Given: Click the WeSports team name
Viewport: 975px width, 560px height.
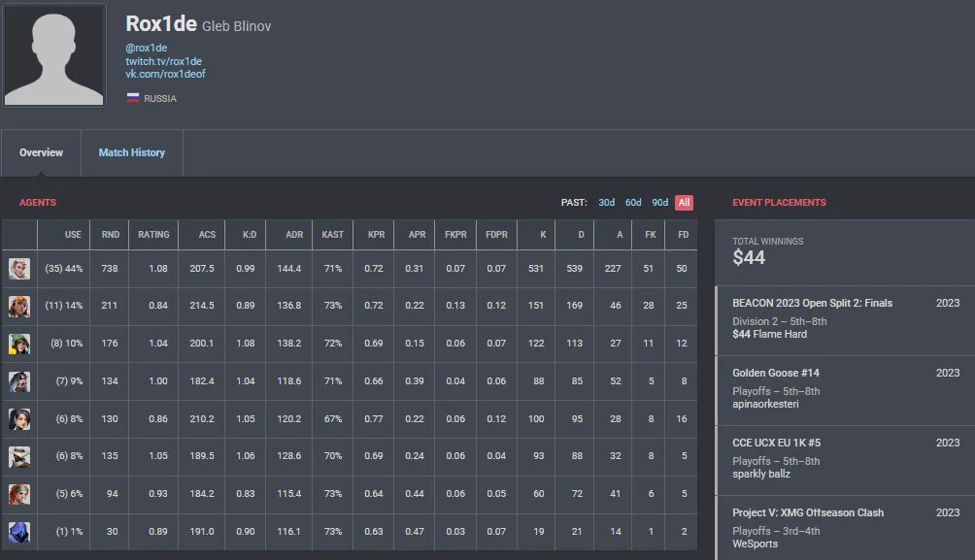Looking at the screenshot, I should tap(755, 544).
